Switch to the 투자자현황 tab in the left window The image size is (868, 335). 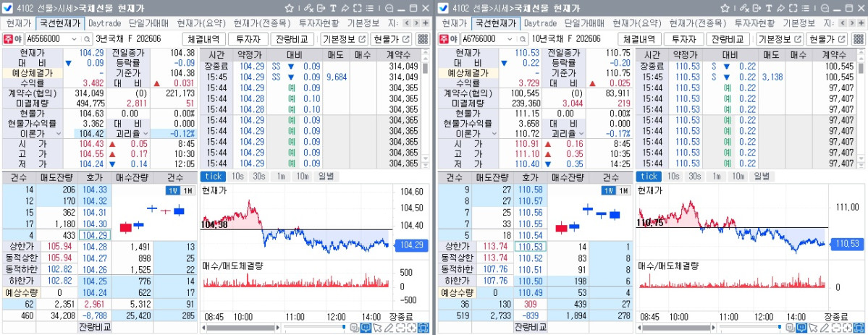click(x=319, y=23)
